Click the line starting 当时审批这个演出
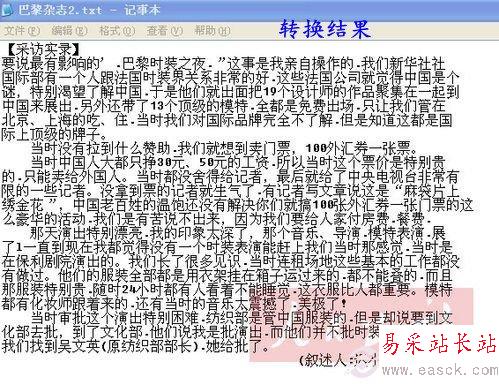Screen dimensions: 499x385 click(242, 318)
